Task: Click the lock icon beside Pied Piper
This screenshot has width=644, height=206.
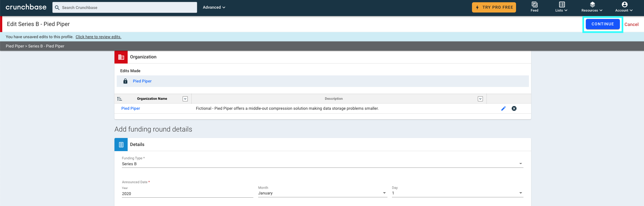Action: (x=125, y=81)
